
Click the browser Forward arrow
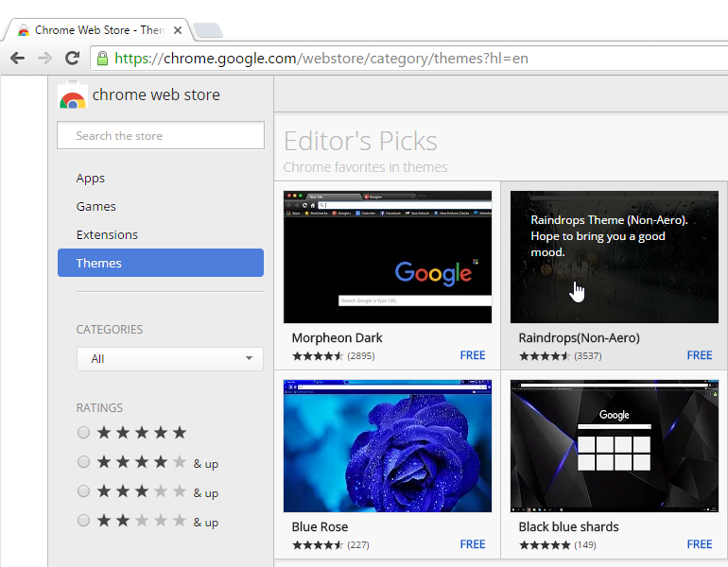coord(44,59)
